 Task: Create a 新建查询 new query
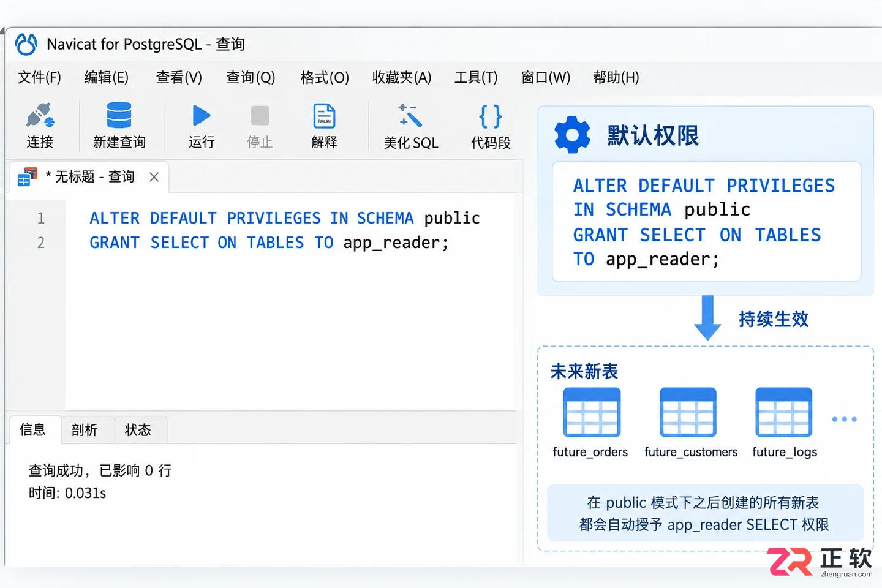pos(119,126)
